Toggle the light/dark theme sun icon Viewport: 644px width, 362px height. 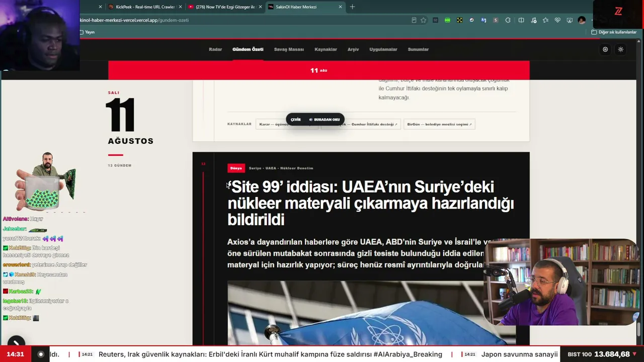[x=621, y=49]
